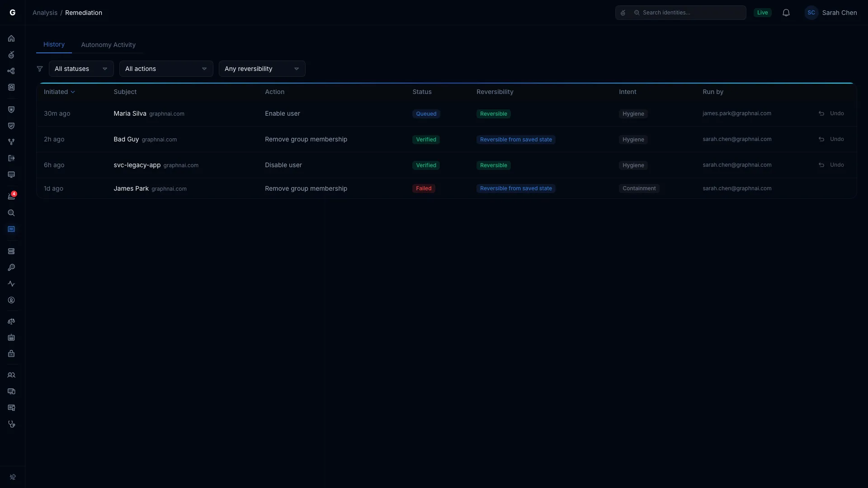This screenshot has width=868, height=488.
Task: Click the SC avatar circle
Action: click(811, 13)
